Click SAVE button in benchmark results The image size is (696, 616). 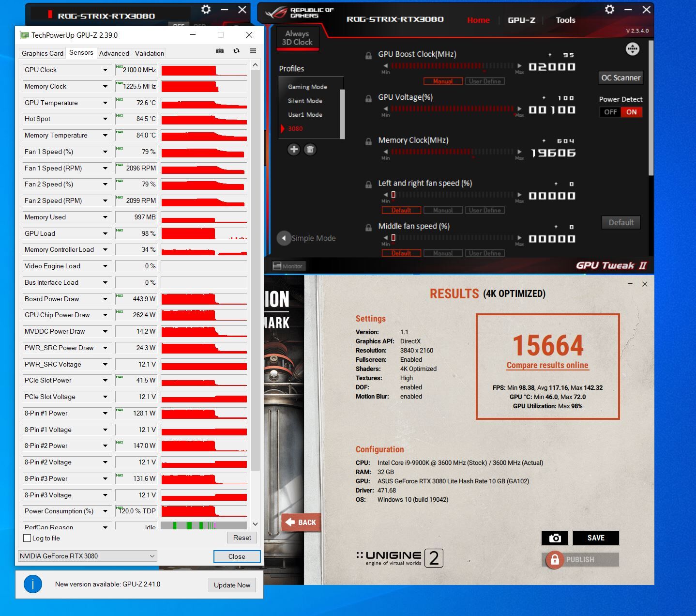tap(596, 538)
